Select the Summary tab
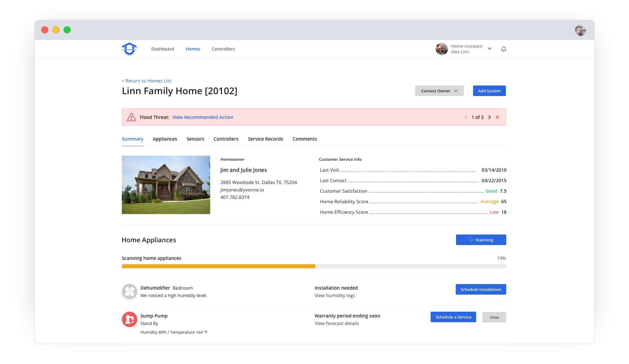This screenshot has height=364, width=629. (132, 139)
